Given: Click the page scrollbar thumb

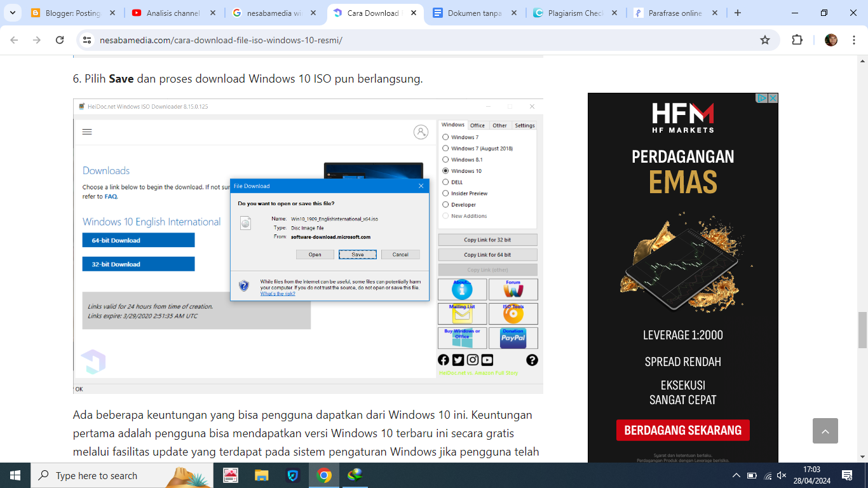Looking at the screenshot, I should [862, 330].
